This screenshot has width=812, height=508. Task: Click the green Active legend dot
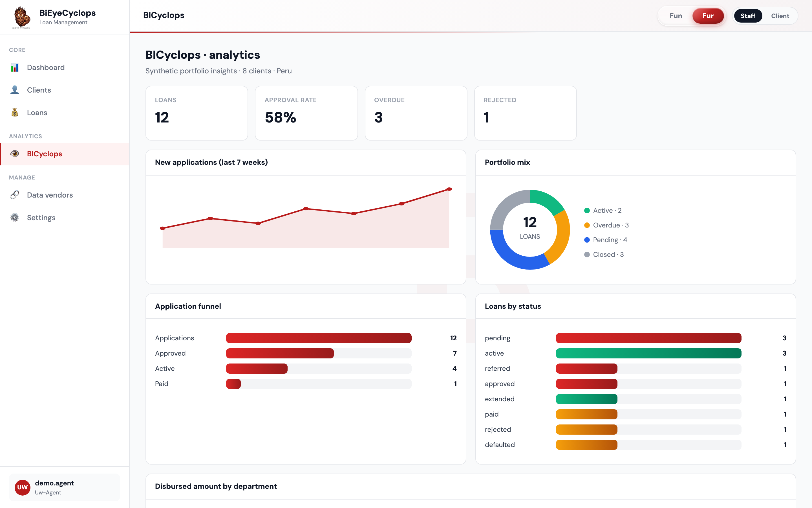pyautogui.click(x=587, y=211)
